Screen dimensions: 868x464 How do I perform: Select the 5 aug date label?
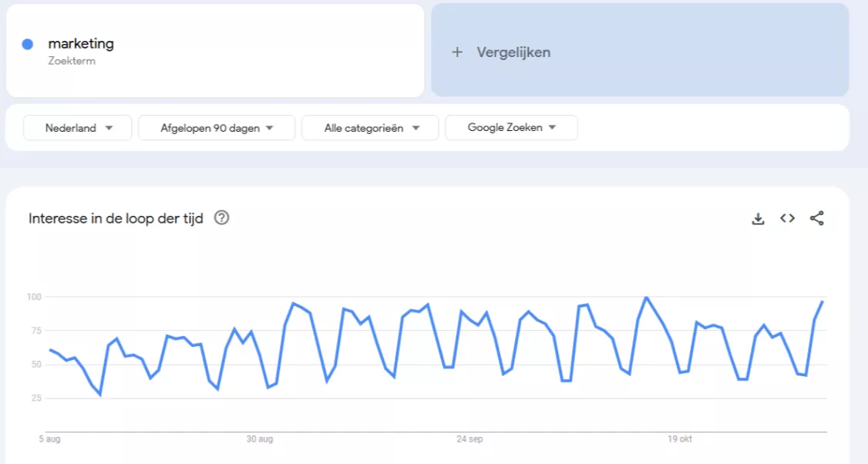coord(49,439)
